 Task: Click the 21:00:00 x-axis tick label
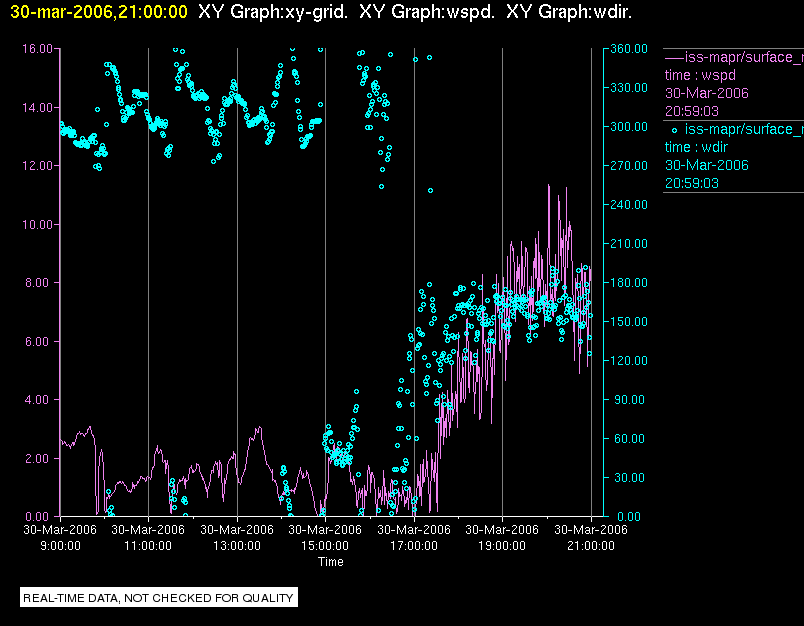pyautogui.click(x=590, y=546)
